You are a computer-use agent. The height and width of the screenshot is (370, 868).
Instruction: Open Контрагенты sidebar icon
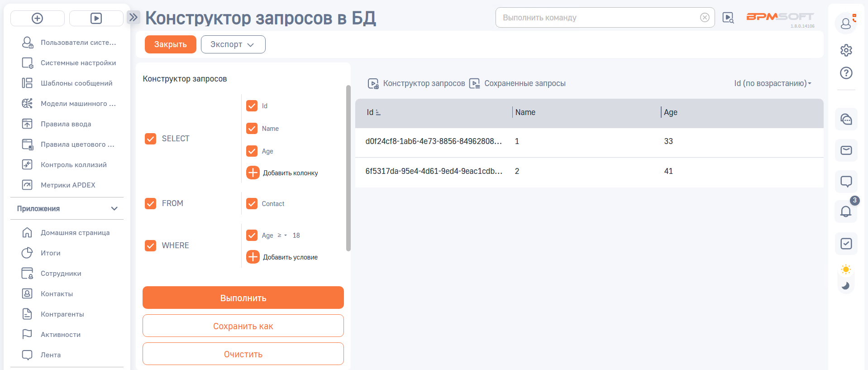point(28,314)
